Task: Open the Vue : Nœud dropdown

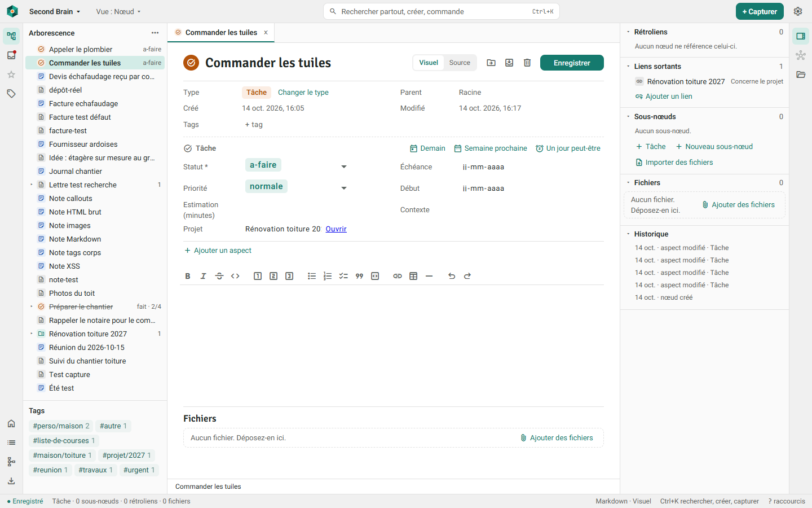Action: (118, 11)
